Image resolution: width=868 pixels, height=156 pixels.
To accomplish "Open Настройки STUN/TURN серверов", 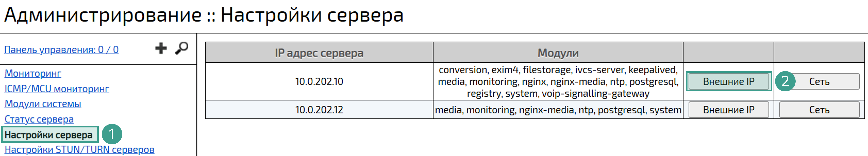I will click(x=80, y=150).
